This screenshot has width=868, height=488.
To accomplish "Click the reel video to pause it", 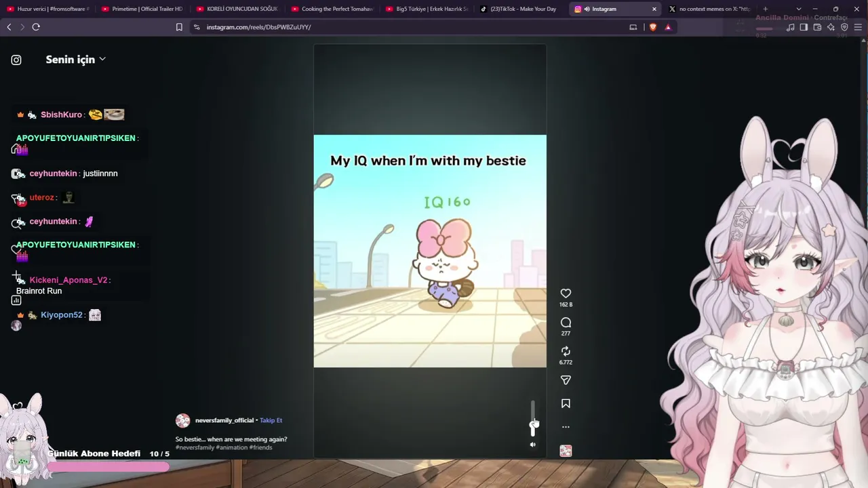I will 430,251.
